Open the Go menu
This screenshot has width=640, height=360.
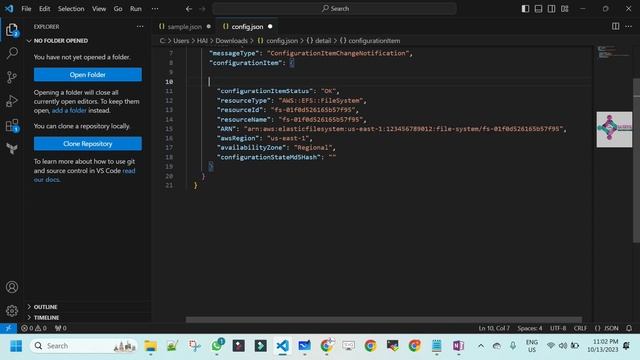click(118, 9)
